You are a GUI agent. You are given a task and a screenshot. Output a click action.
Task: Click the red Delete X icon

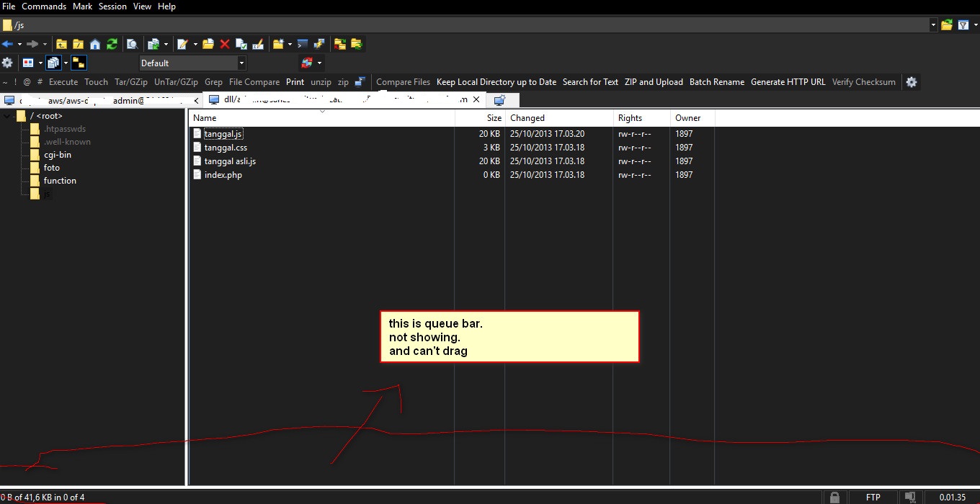click(x=225, y=44)
